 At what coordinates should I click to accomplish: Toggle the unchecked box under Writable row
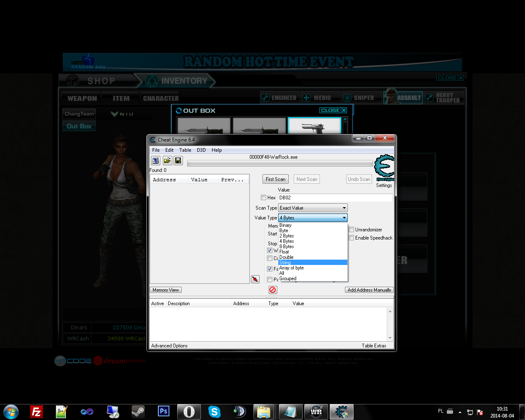pos(270,258)
